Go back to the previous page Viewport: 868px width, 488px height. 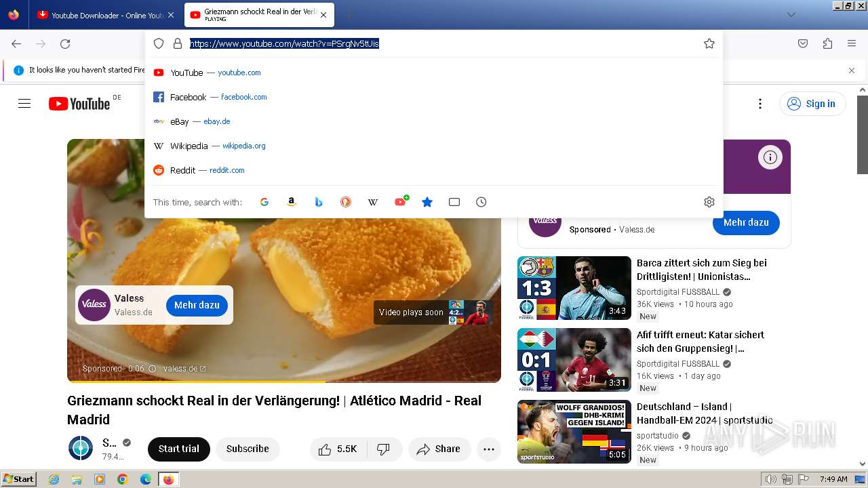(16, 43)
